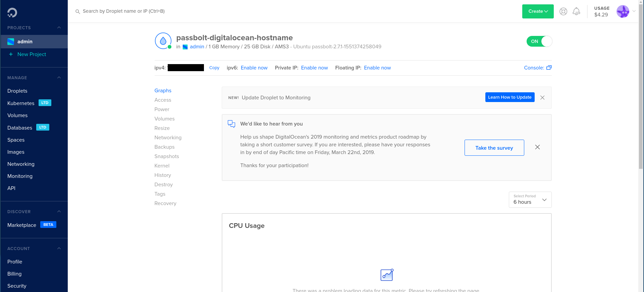
Task: Open the droplet Networking tab
Action: [x=168, y=138]
